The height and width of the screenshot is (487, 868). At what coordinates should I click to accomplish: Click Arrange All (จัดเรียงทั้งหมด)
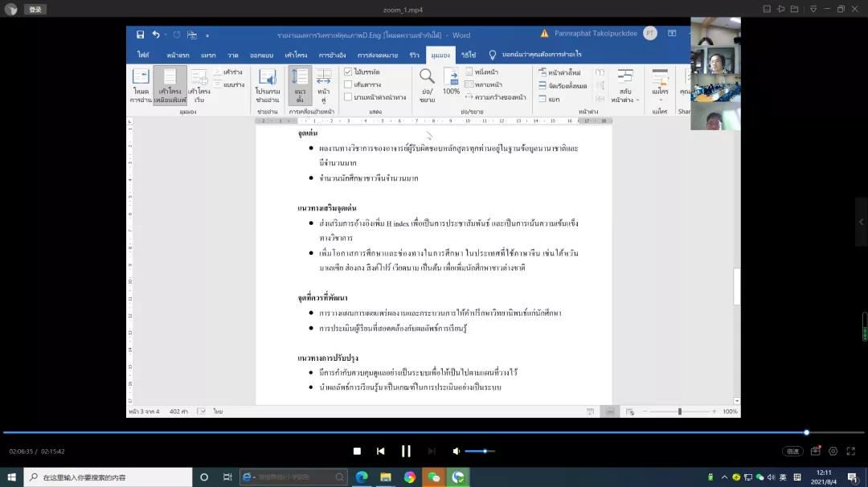(x=563, y=86)
